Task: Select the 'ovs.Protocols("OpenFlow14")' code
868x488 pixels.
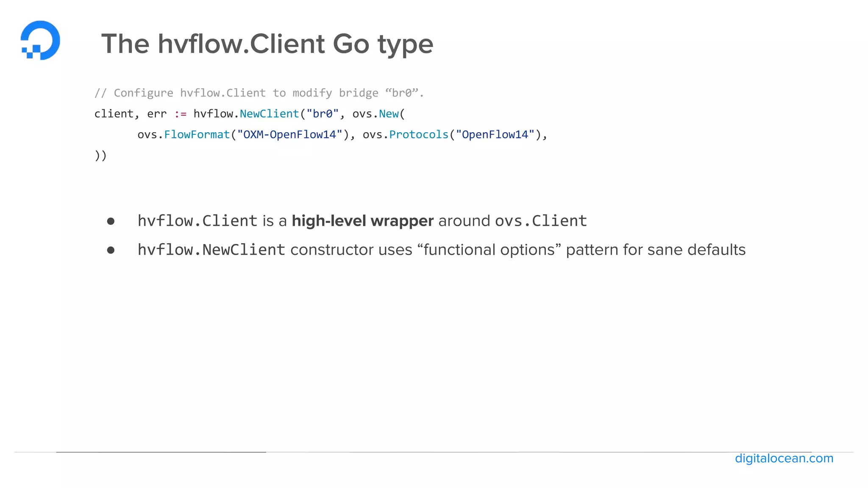Action: click(x=452, y=135)
